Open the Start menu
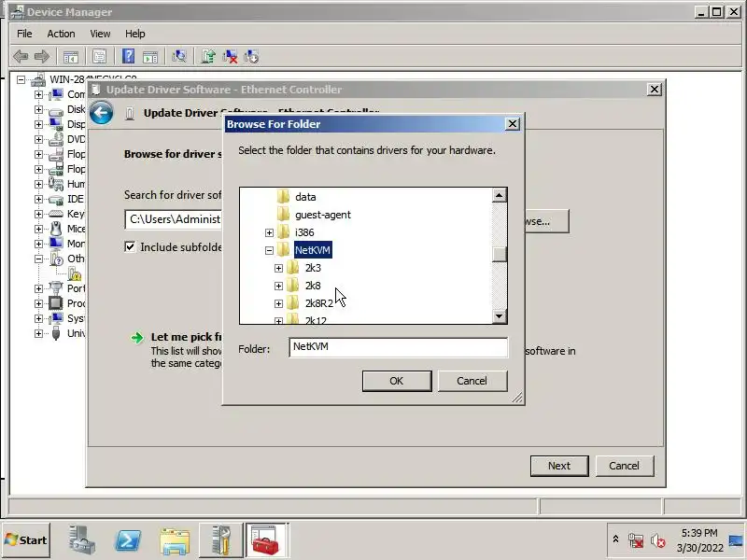 point(26,540)
